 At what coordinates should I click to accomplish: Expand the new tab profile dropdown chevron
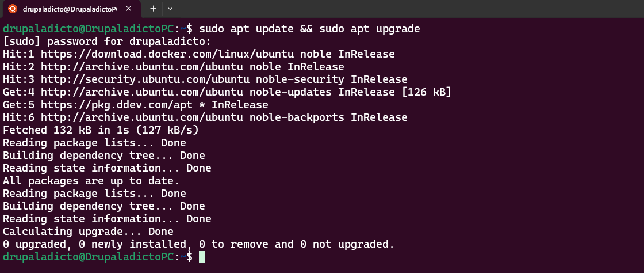[x=170, y=8]
